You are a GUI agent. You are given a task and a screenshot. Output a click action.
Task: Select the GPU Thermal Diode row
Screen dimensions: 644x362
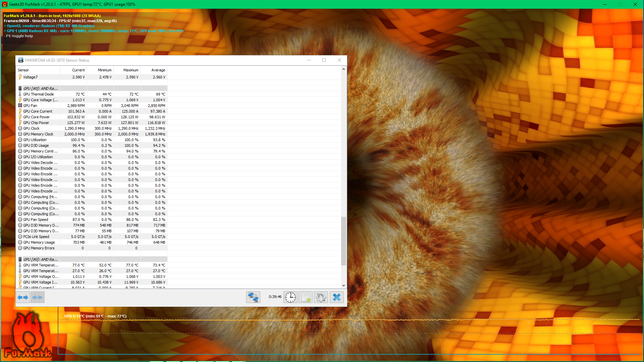[39, 94]
